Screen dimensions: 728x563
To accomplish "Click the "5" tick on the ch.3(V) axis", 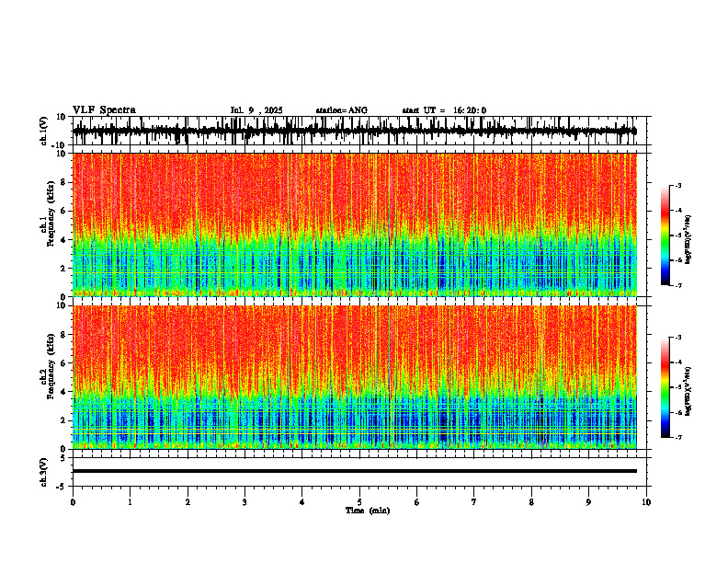I will click(x=64, y=458).
